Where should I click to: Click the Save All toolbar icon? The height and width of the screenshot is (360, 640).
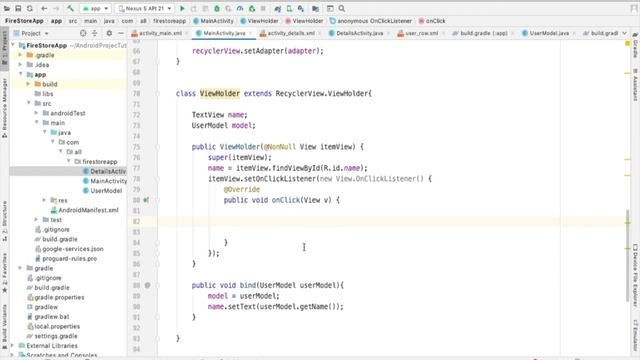click(x=18, y=8)
